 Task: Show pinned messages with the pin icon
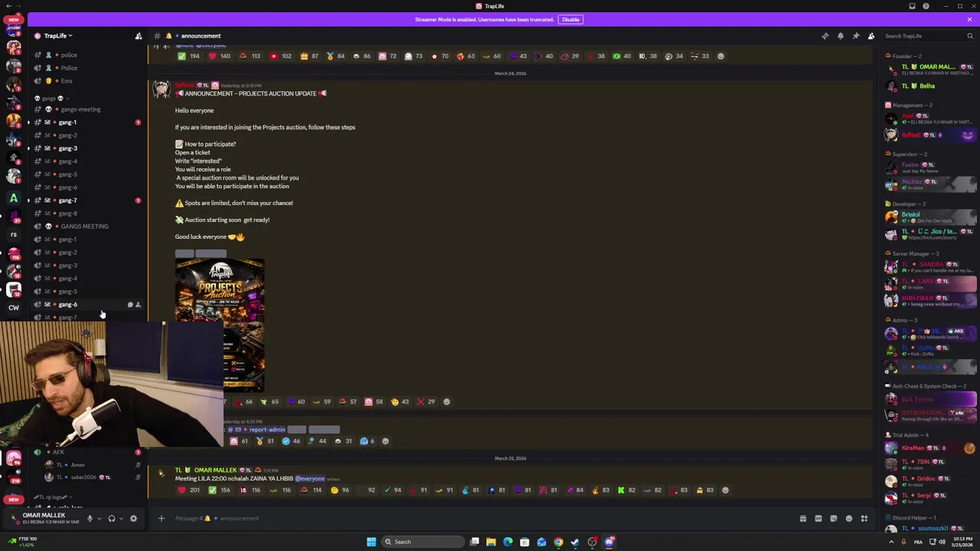[855, 36]
